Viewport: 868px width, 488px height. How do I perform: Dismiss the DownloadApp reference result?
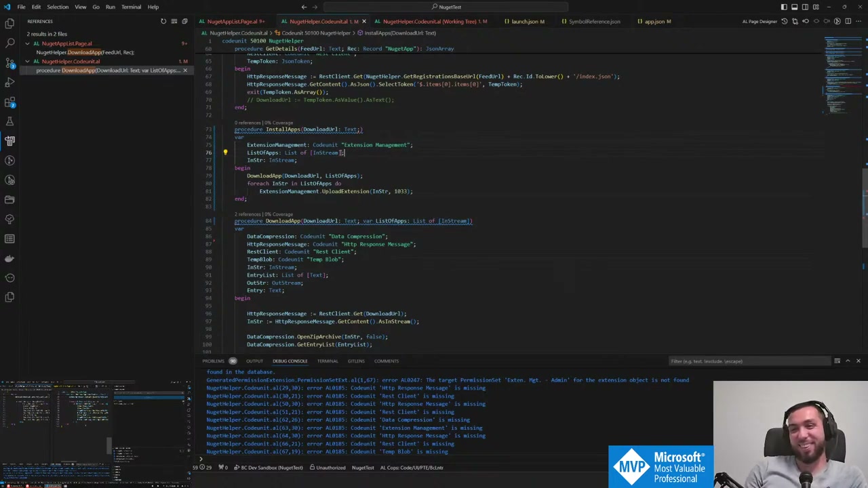pyautogui.click(x=185, y=70)
